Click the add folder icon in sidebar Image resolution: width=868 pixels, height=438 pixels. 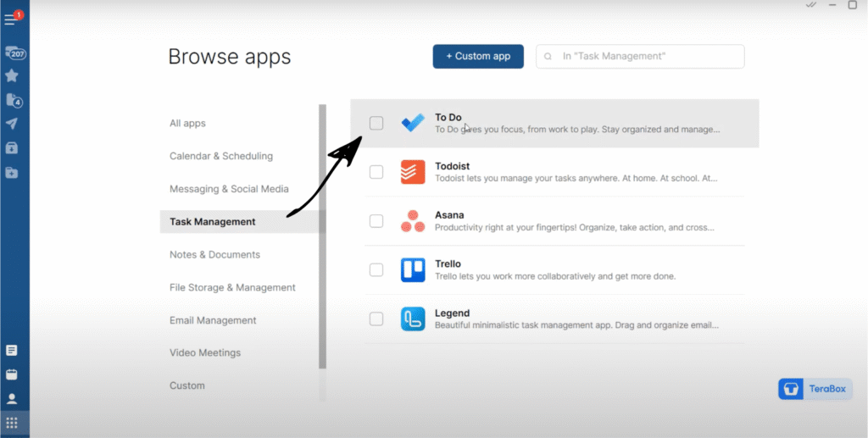click(12, 173)
